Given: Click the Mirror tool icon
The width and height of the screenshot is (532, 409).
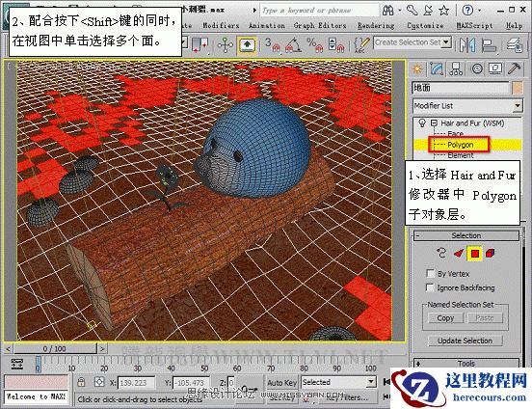Looking at the screenshot, I should click(467, 45).
